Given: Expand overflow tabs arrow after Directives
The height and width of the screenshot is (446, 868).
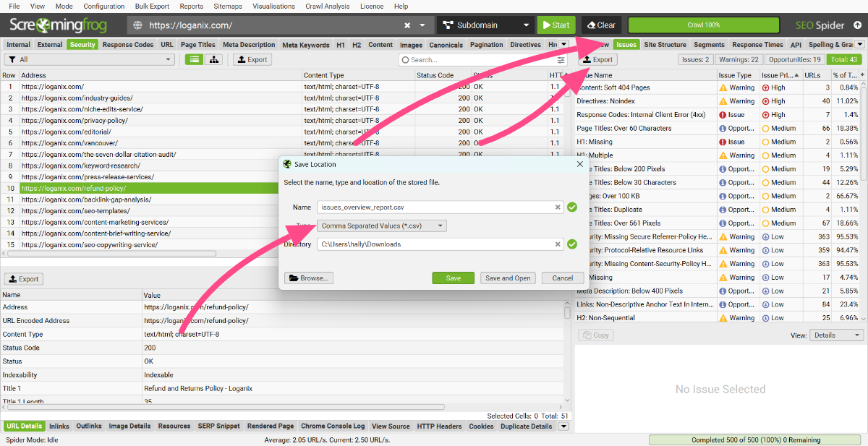Looking at the screenshot, I should coord(563,44).
